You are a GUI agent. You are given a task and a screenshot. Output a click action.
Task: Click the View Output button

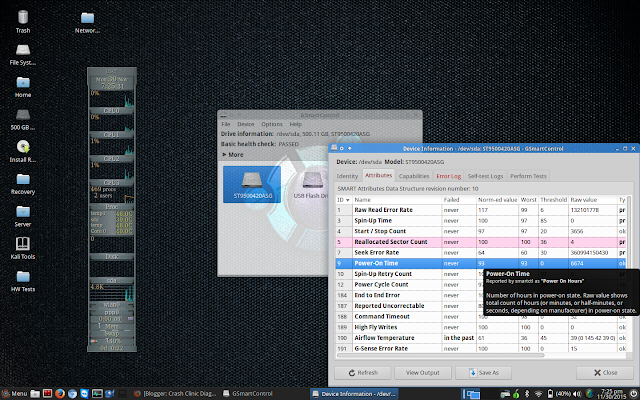(422, 373)
